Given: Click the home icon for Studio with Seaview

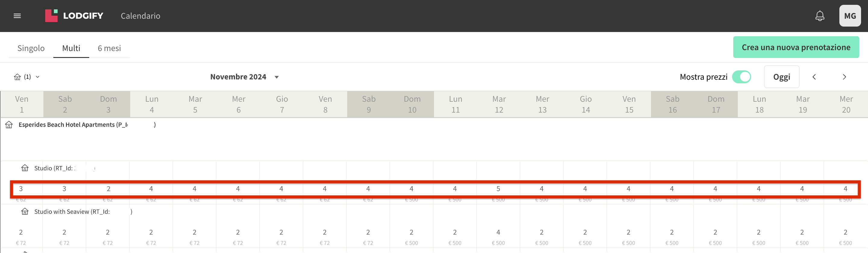Looking at the screenshot, I should tap(25, 212).
